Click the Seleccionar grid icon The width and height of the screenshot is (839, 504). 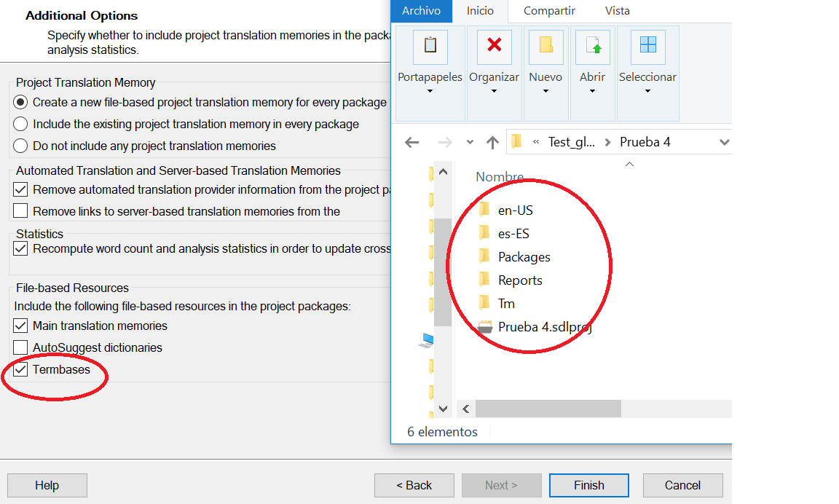tap(647, 46)
